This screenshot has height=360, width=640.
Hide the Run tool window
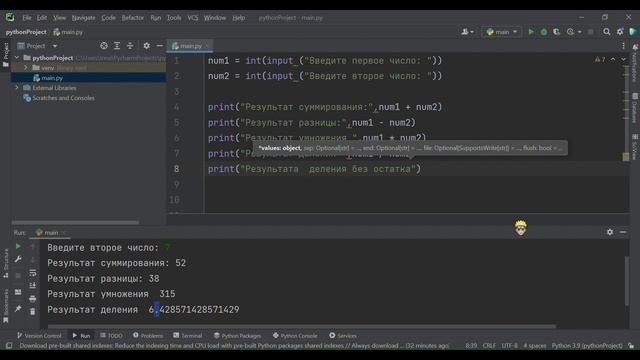click(x=623, y=232)
